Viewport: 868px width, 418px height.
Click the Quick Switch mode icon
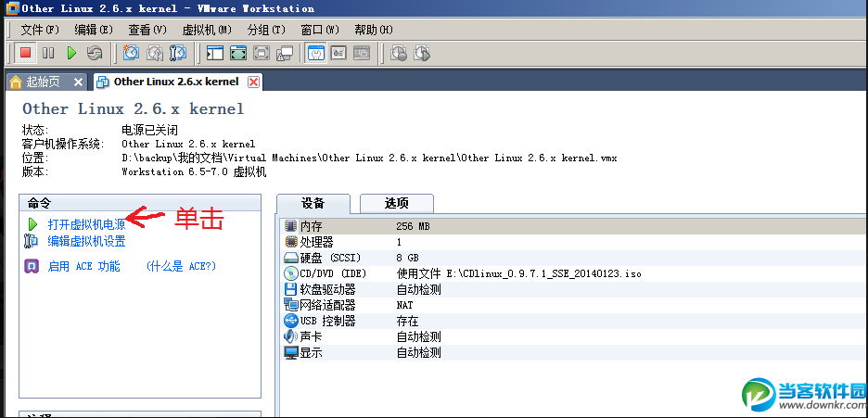(x=262, y=53)
